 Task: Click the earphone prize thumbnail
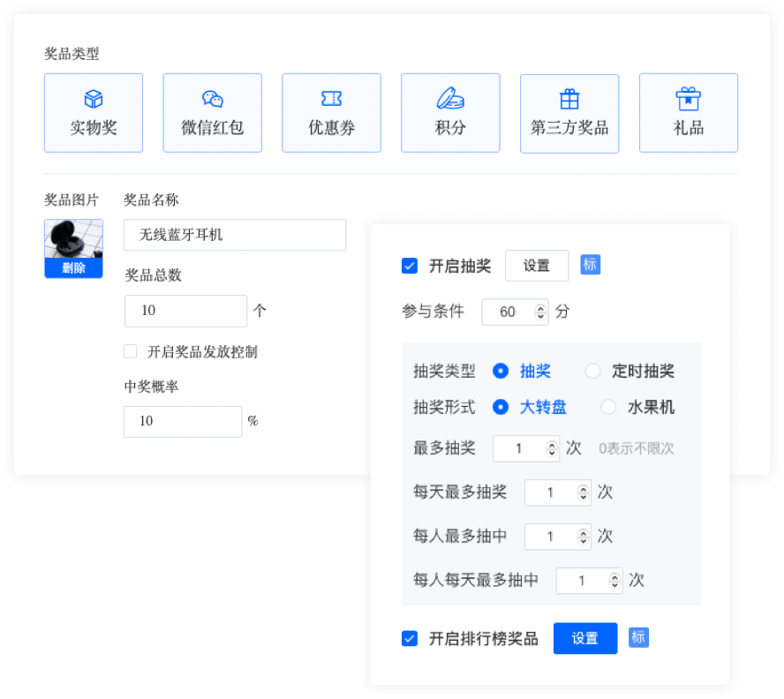click(x=73, y=239)
